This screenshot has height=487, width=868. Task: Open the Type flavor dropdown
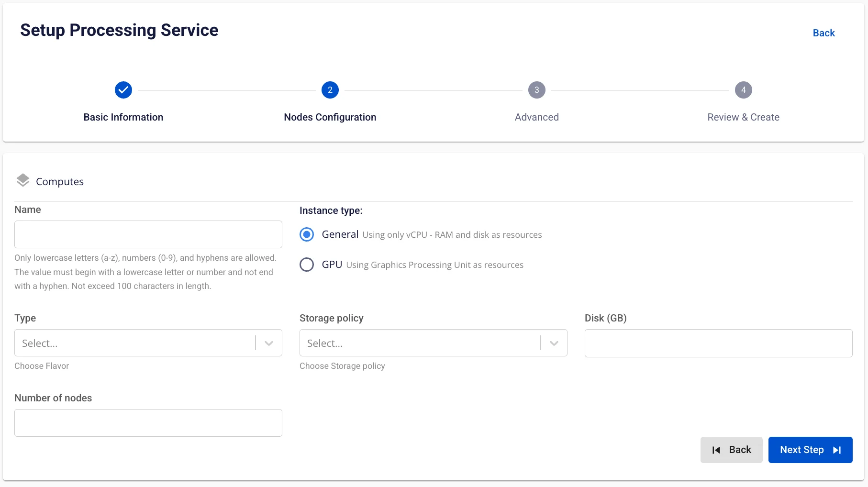pyautogui.click(x=148, y=343)
